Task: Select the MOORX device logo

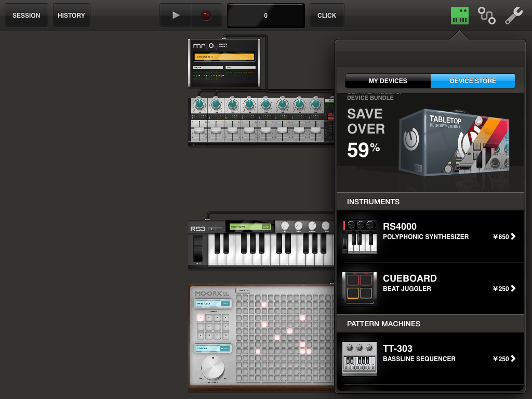Action: 208,294
